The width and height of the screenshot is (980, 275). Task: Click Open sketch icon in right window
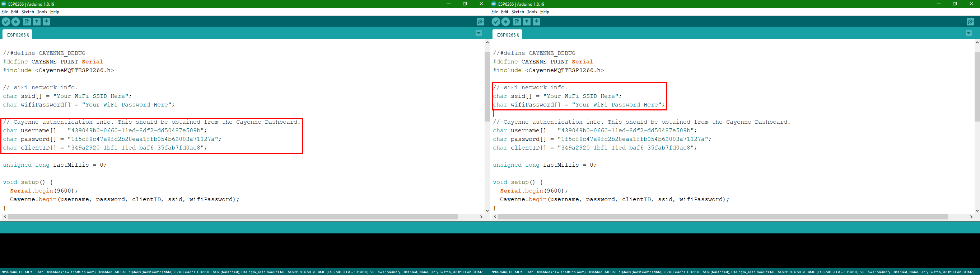point(527,22)
